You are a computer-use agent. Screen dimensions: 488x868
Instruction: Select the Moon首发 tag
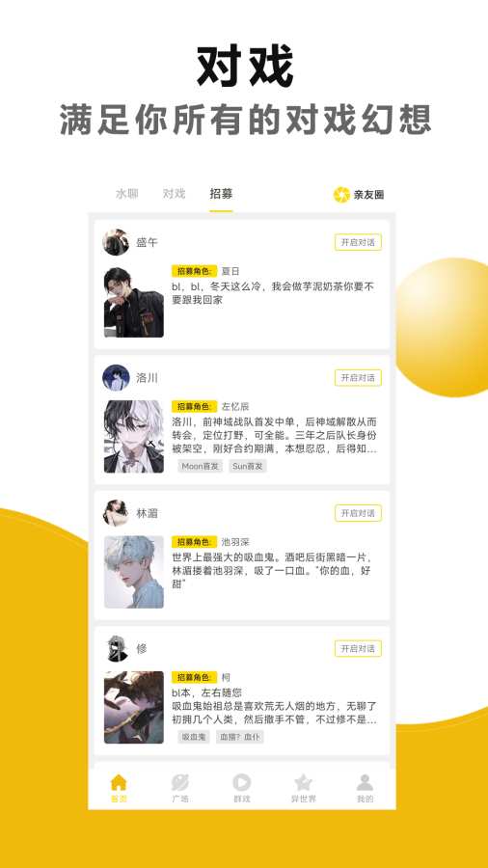pyautogui.click(x=200, y=466)
